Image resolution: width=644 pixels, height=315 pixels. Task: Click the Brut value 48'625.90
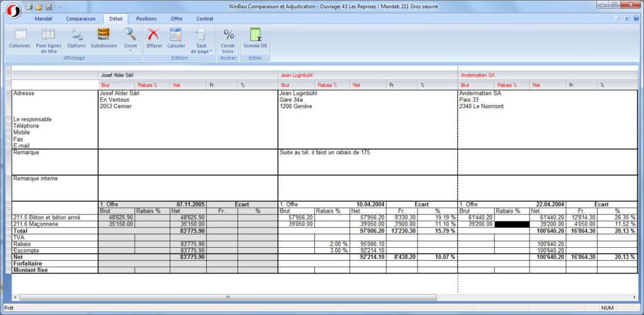point(121,218)
